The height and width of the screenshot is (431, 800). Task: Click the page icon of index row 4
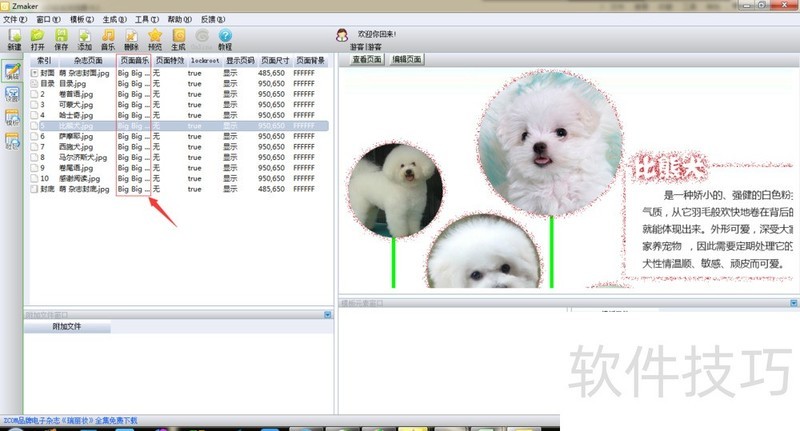click(x=34, y=115)
